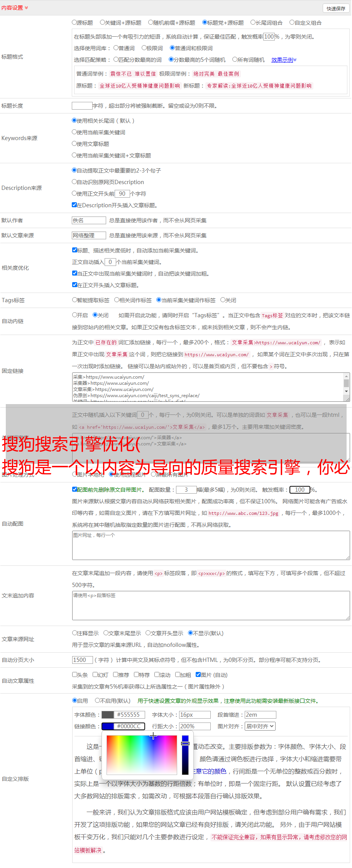Click the 配图数量 count field
The height and width of the screenshot is (868, 352).
(x=186, y=490)
